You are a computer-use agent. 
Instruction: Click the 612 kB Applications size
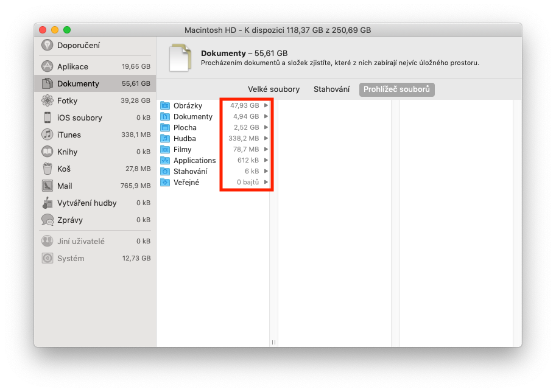click(248, 160)
